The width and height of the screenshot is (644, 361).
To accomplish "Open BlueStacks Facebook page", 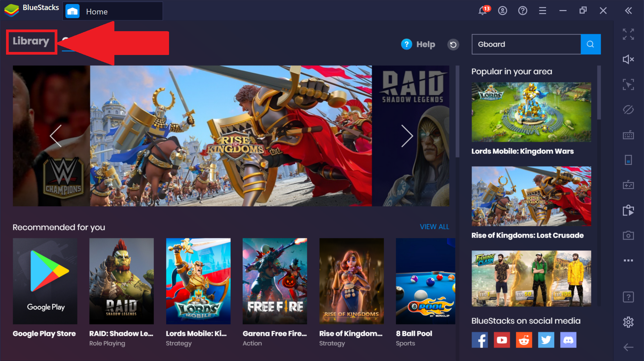I will click(480, 340).
